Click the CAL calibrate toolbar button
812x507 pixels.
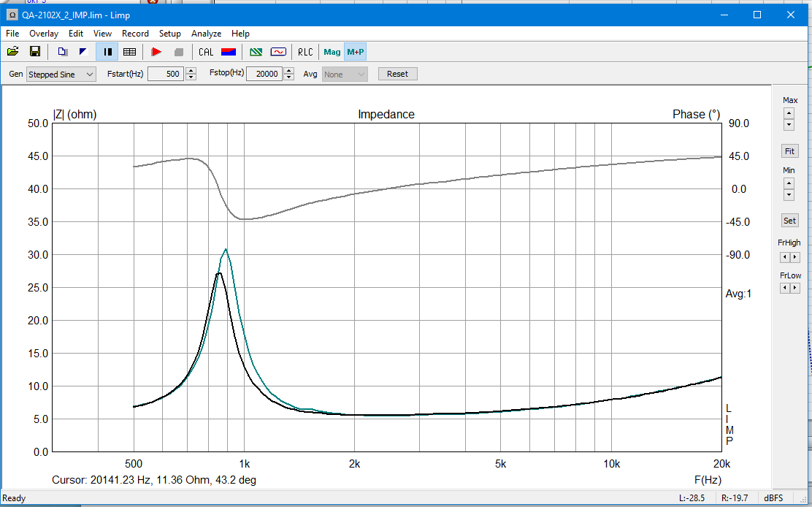[x=206, y=52]
